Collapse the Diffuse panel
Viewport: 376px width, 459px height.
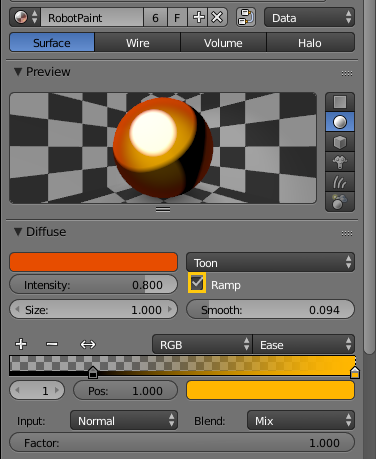tap(18, 232)
